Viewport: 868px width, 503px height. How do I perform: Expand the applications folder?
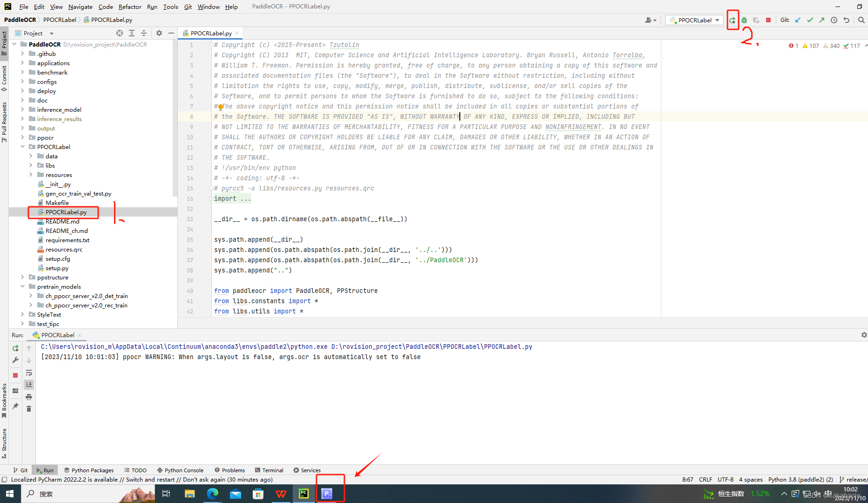[22, 63]
